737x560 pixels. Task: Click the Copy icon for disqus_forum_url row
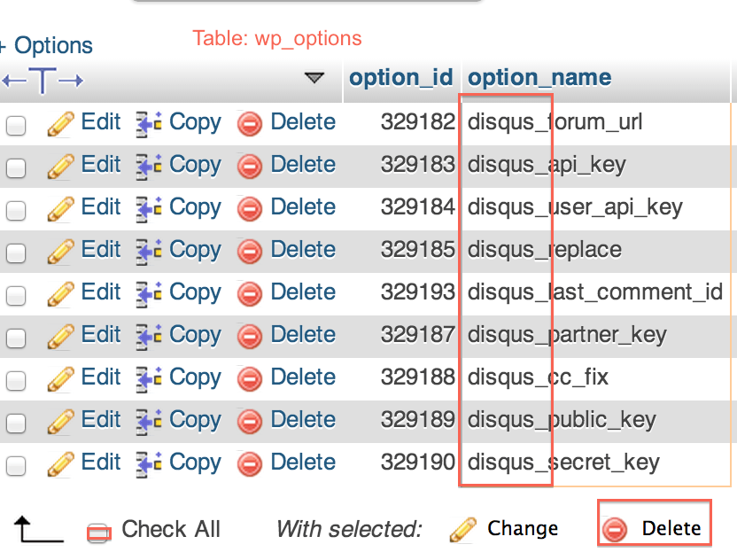[x=149, y=124]
